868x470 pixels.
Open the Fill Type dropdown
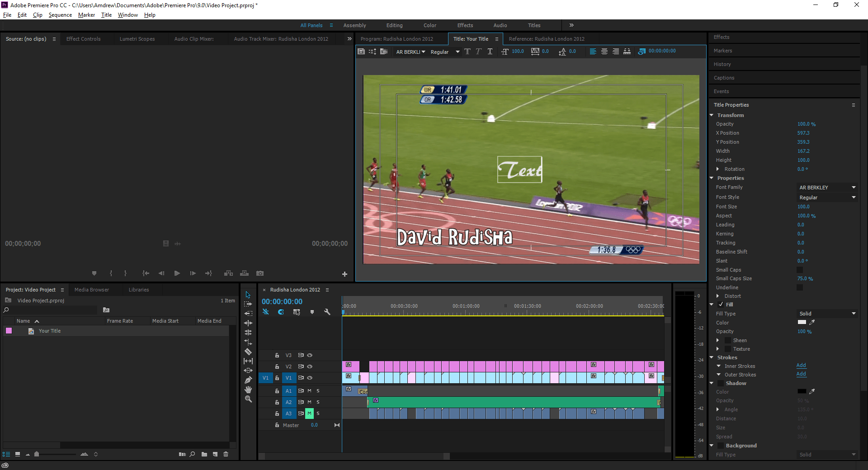827,314
